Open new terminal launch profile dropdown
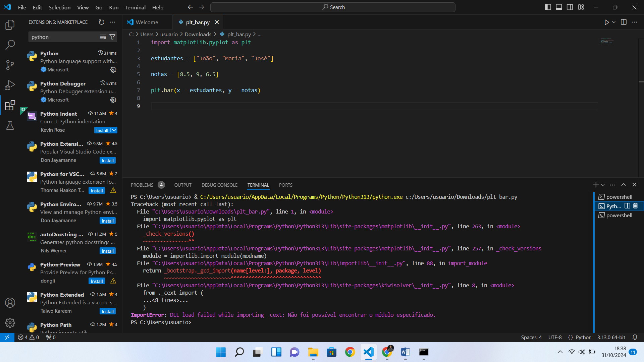The height and width of the screenshot is (362, 644). pyautogui.click(x=603, y=185)
